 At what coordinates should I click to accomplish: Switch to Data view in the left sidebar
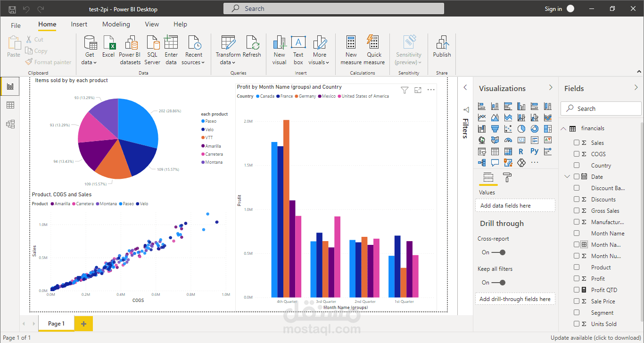coord(9,105)
